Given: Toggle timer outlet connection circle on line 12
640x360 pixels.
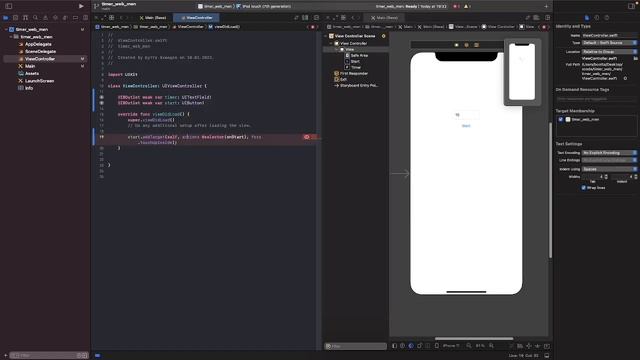Looking at the screenshot, I should [x=102, y=97].
